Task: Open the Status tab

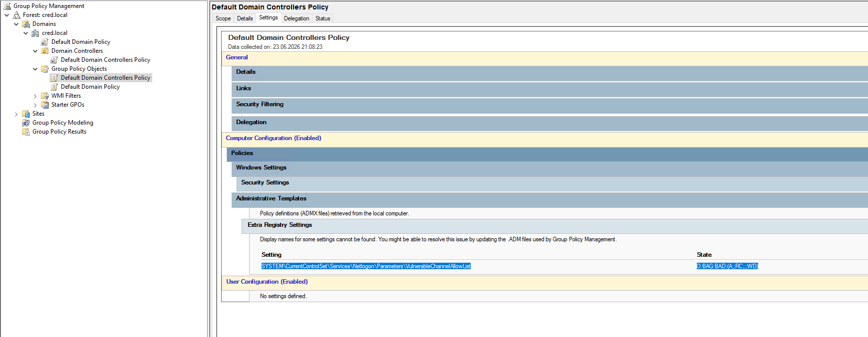Action: 322,18
